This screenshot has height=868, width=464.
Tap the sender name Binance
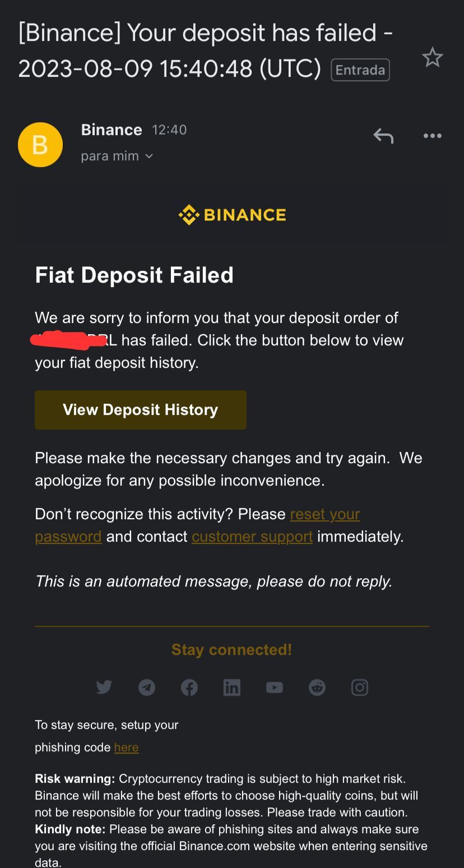[112, 130]
